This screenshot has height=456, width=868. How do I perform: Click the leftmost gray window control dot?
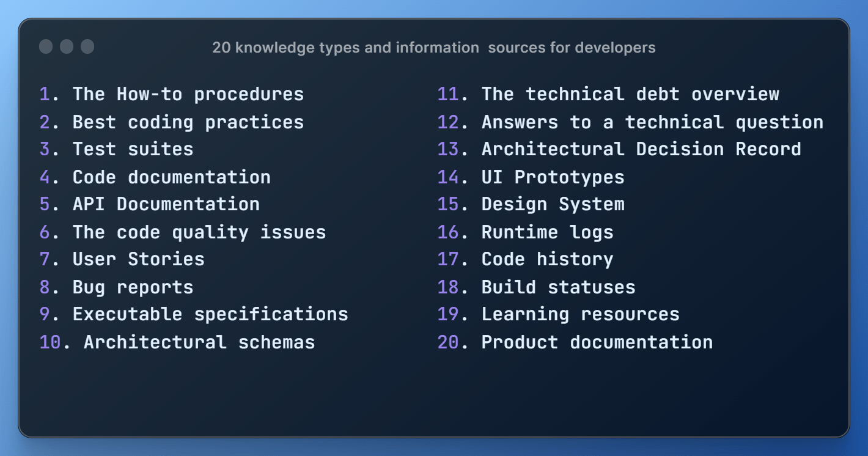[x=46, y=46]
